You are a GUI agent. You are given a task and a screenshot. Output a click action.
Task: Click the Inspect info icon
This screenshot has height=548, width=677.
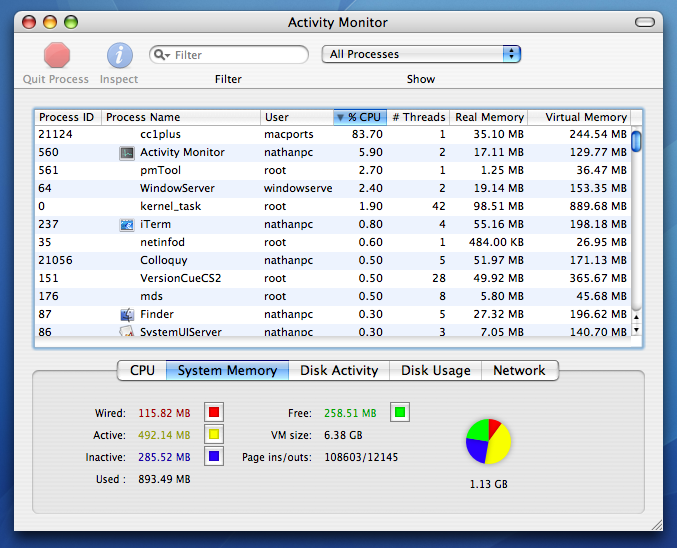tap(120, 55)
